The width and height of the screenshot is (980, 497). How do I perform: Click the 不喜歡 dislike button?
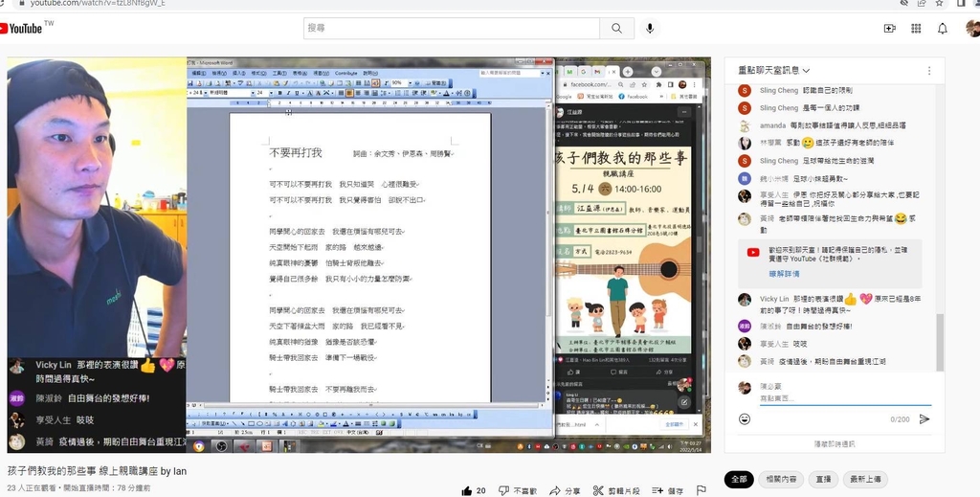click(518, 490)
